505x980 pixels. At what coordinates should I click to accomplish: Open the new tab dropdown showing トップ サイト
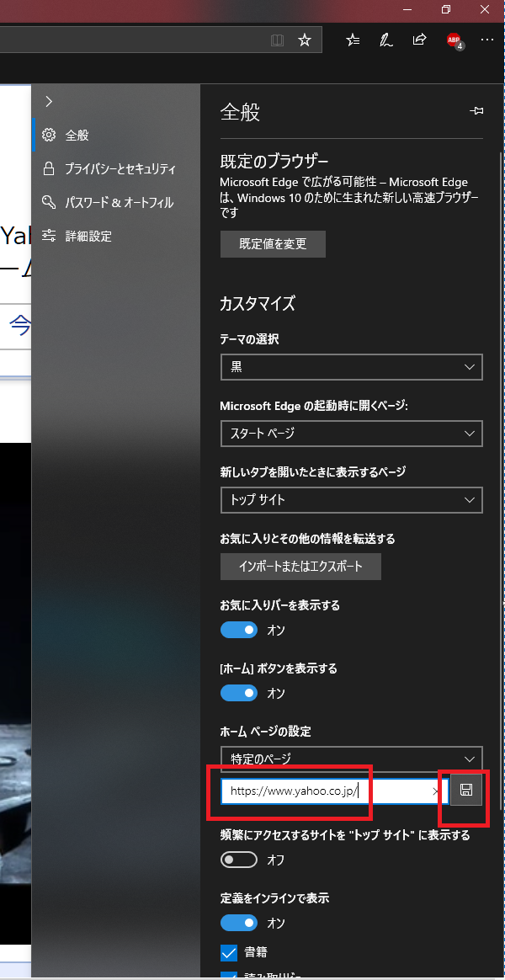click(351, 500)
